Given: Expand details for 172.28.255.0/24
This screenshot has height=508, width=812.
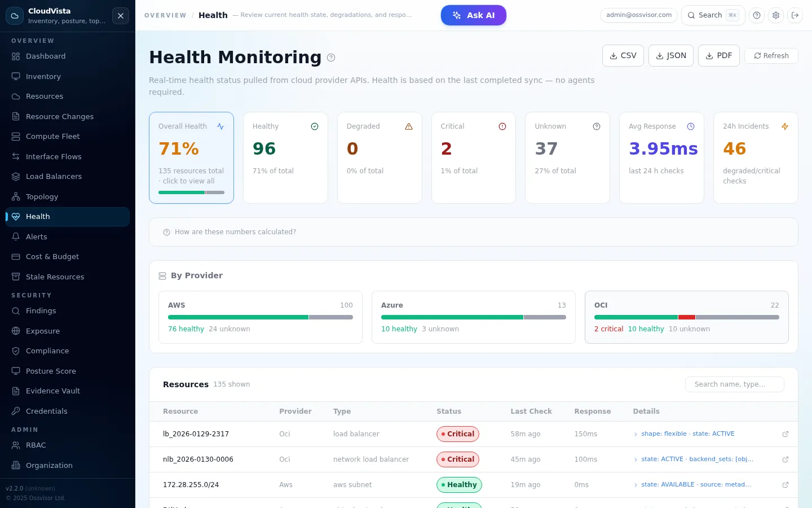Looking at the screenshot, I should 636,485.
